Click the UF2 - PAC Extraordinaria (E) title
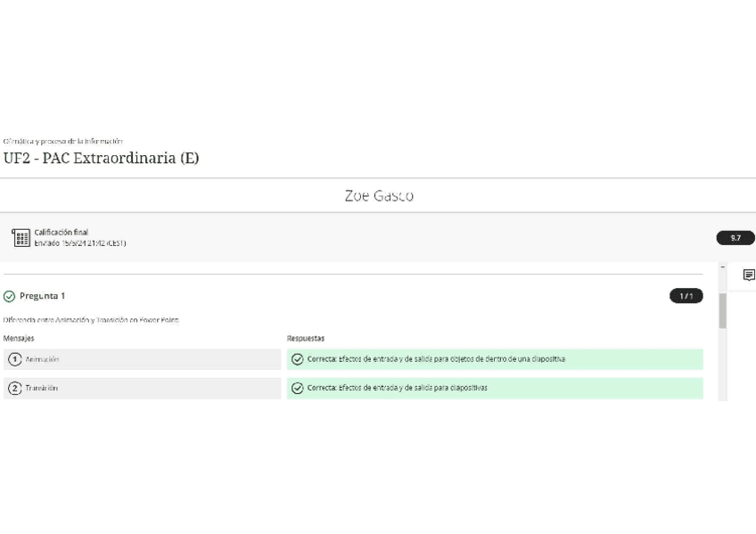This screenshot has height=534, width=756. [x=101, y=159]
